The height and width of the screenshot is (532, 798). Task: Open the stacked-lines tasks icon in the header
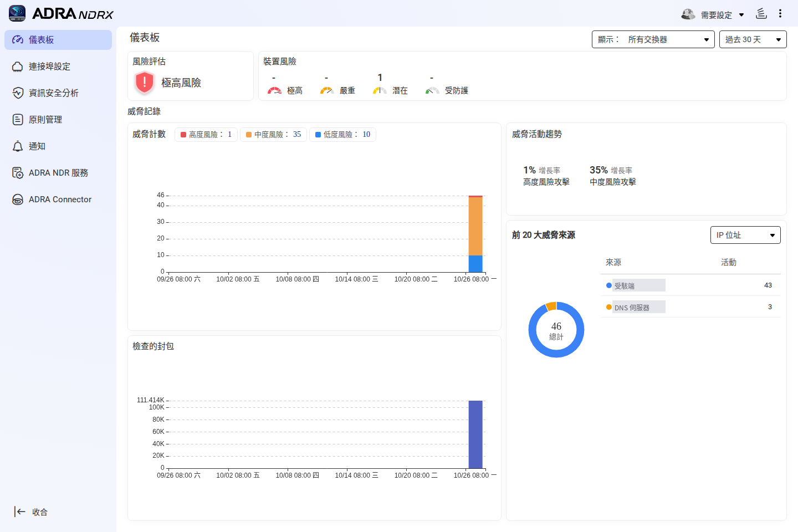click(761, 14)
